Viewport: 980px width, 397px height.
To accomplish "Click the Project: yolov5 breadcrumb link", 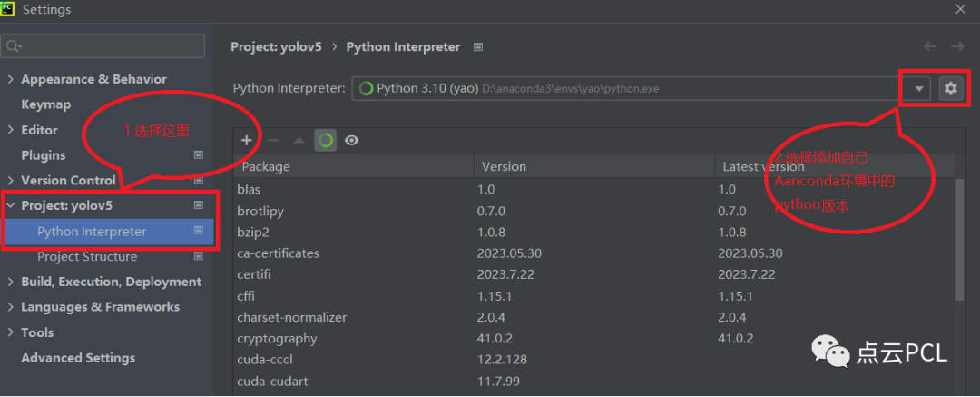I will coord(276,46).
